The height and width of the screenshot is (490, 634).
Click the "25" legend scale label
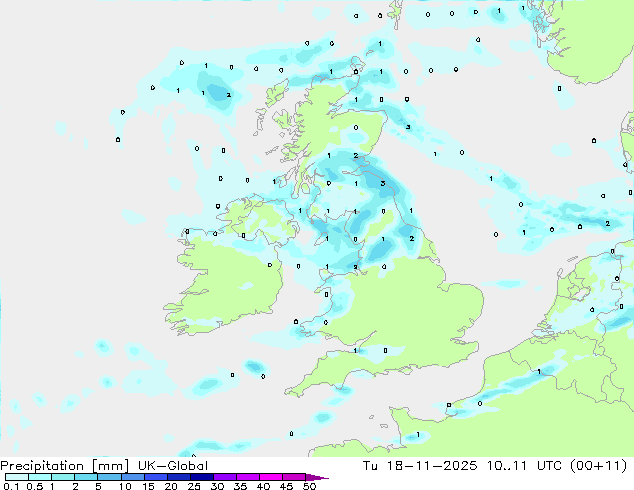pyautogui.click(x=194, y=486)
